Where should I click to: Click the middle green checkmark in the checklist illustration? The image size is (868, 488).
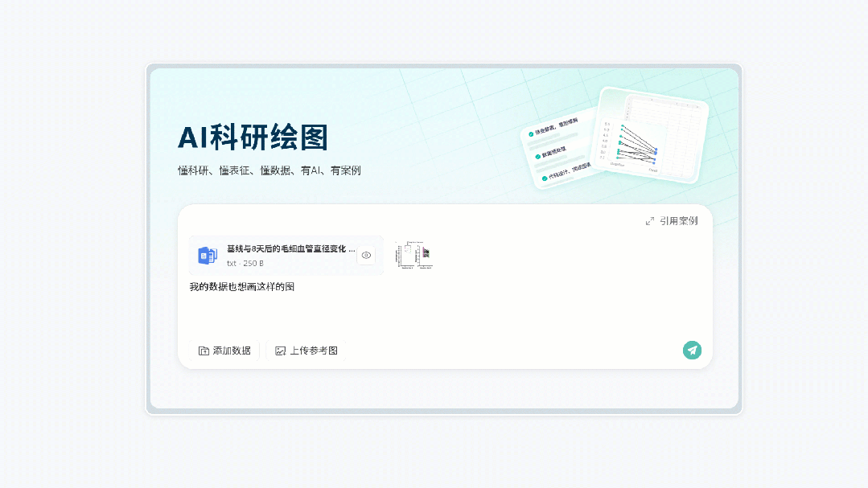click(x=537, y=156)
